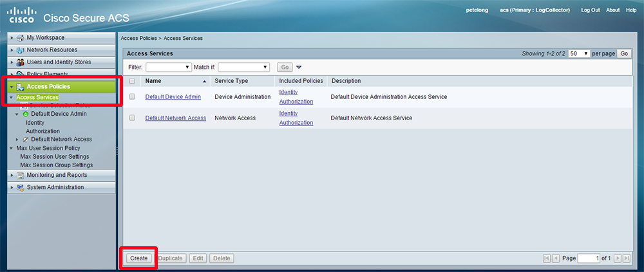The image size is (644, 272).
Task: Collapse the Access Policies section
Action: (12, 87)
